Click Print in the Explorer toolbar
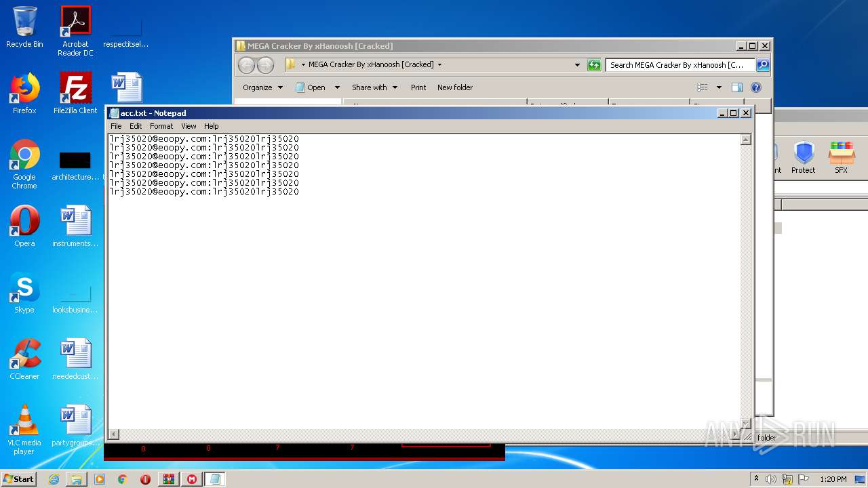Viewport: 868px width, 488px height. click(x=418, y=87)
